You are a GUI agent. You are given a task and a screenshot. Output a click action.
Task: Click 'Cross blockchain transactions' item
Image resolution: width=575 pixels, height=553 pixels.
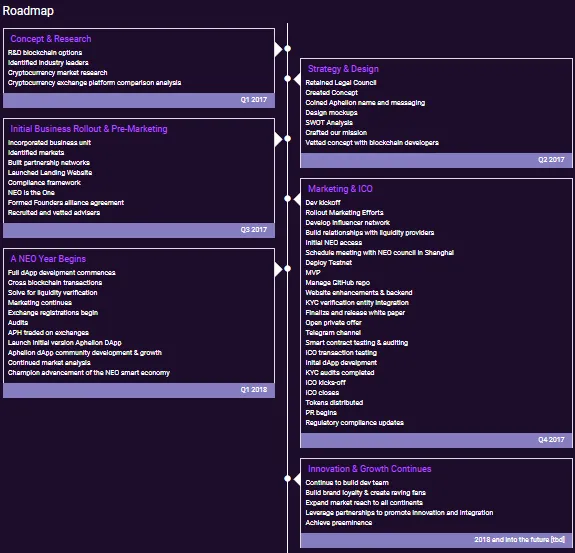point(55,283)
